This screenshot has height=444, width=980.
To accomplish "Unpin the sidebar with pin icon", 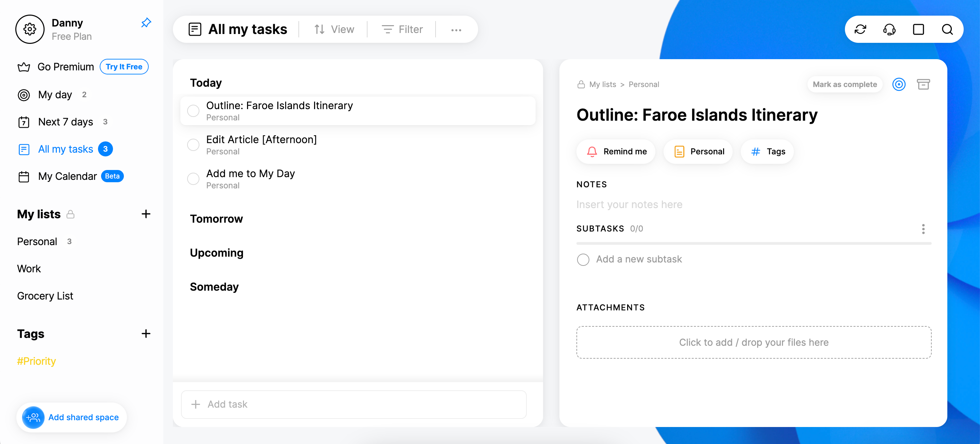I will pyautogui.click(x=146, y=23).
